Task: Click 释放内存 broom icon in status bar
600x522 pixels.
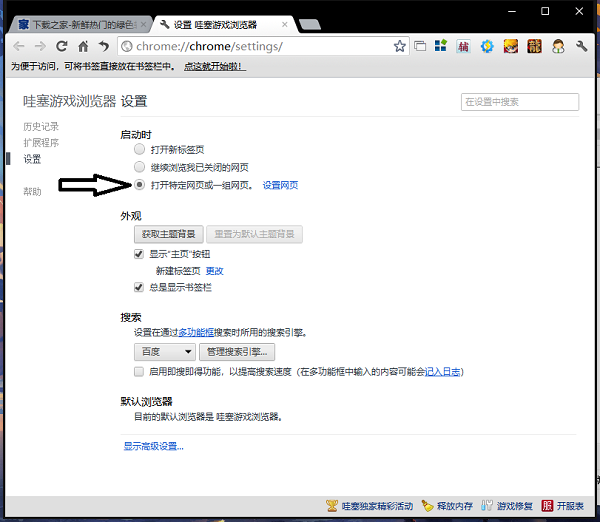Action: pyautogui.click(x=427, y=506)
